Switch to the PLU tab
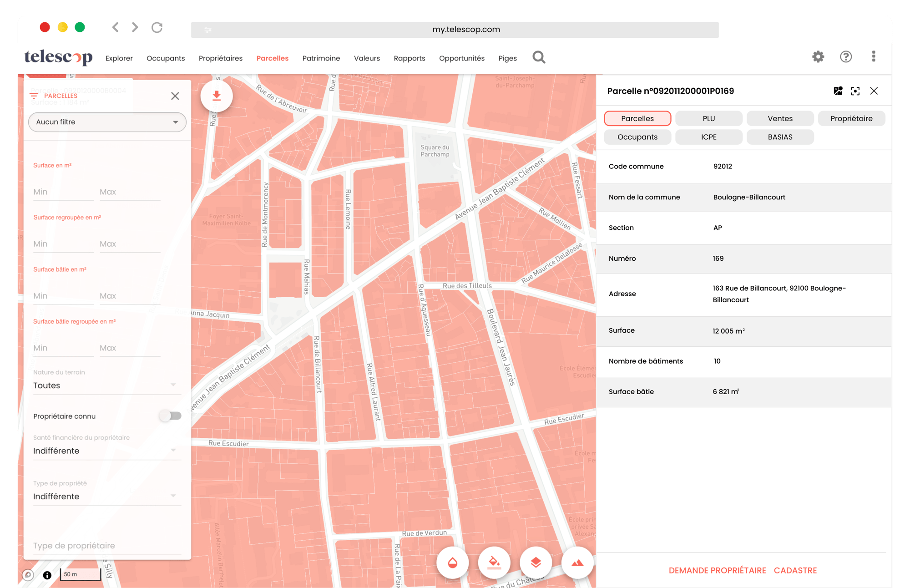910x588 pixels. click(708, 118)
